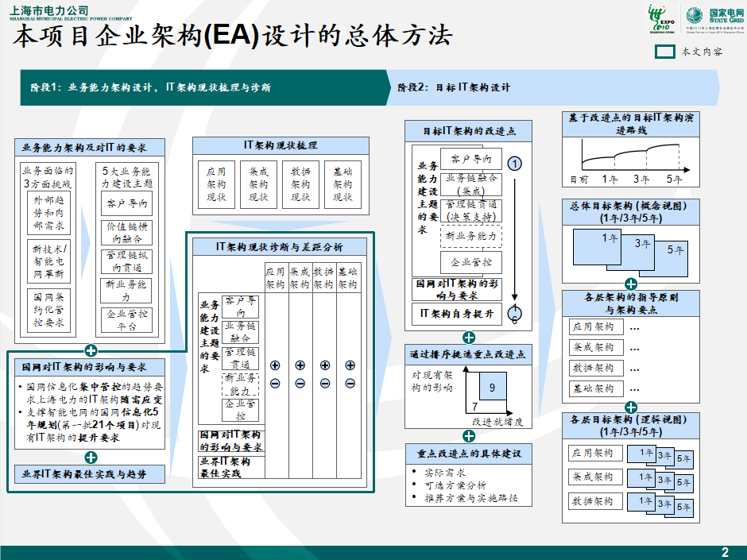Click the plus icon above 各层架构的指导原则
This screenshot has height=560, width=747.
(x=631, y=284)
